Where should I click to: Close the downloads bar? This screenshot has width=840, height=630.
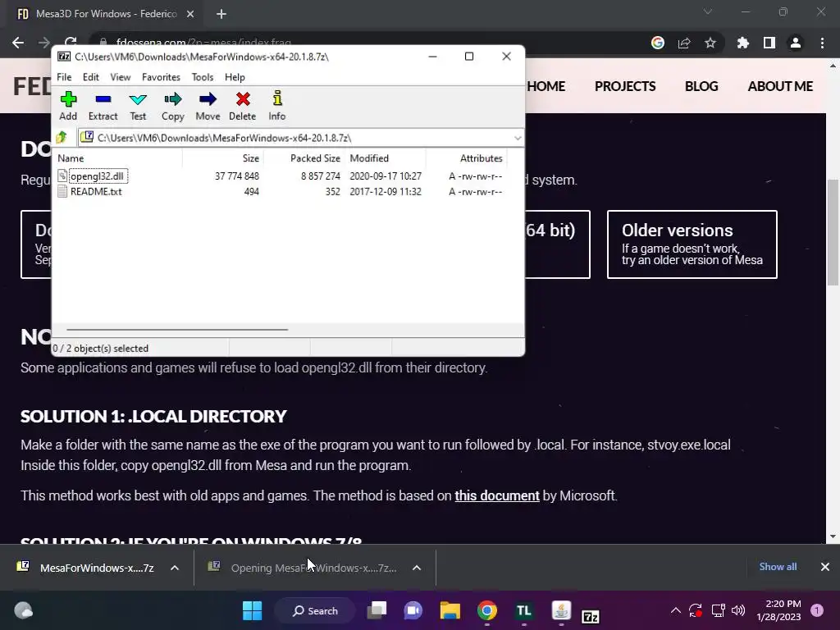pos(825,567)
